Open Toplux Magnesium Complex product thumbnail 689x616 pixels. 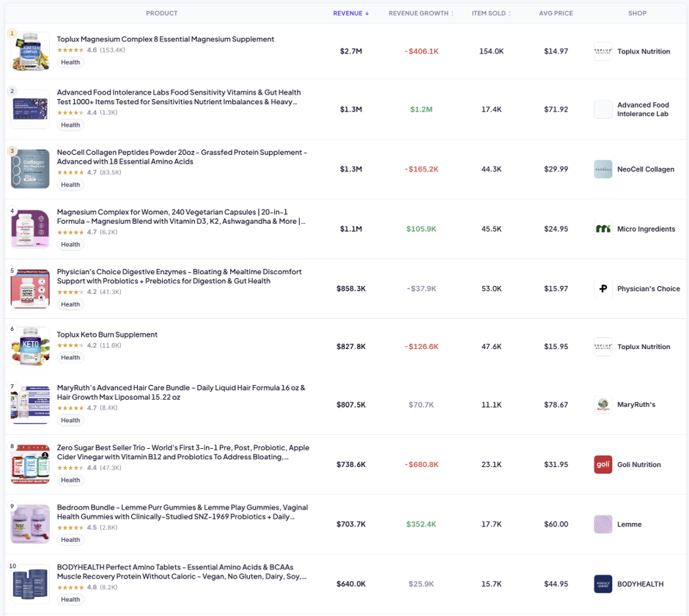(x=30, y=51)
